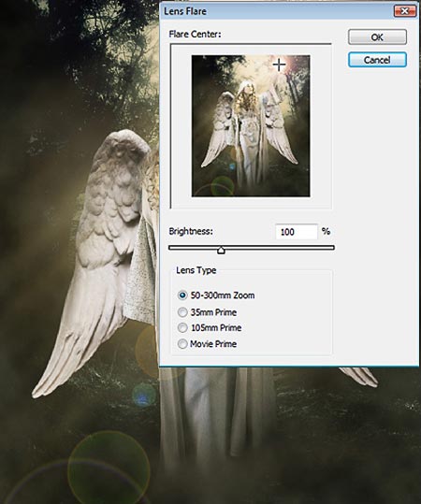Enable the Movie Prime lens type
Image resolution: width=421 pixels, height=504 pixels.
point(182,344)
